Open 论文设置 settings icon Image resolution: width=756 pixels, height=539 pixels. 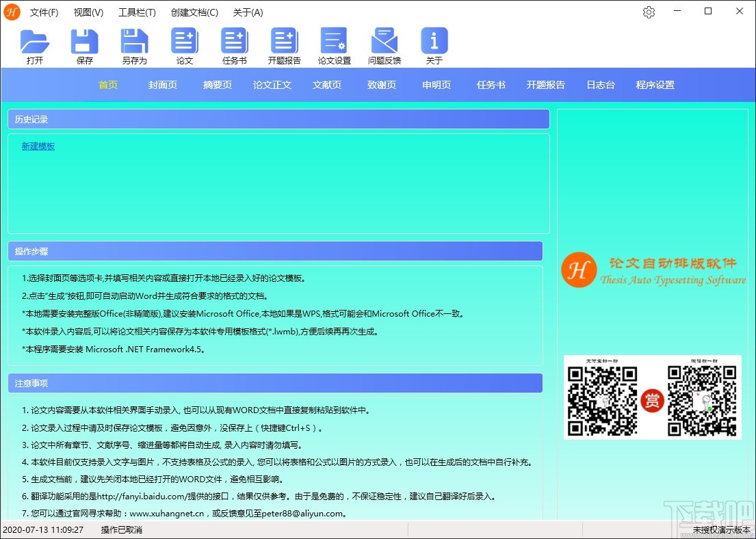pyautogui.click(x=334, y=44)
